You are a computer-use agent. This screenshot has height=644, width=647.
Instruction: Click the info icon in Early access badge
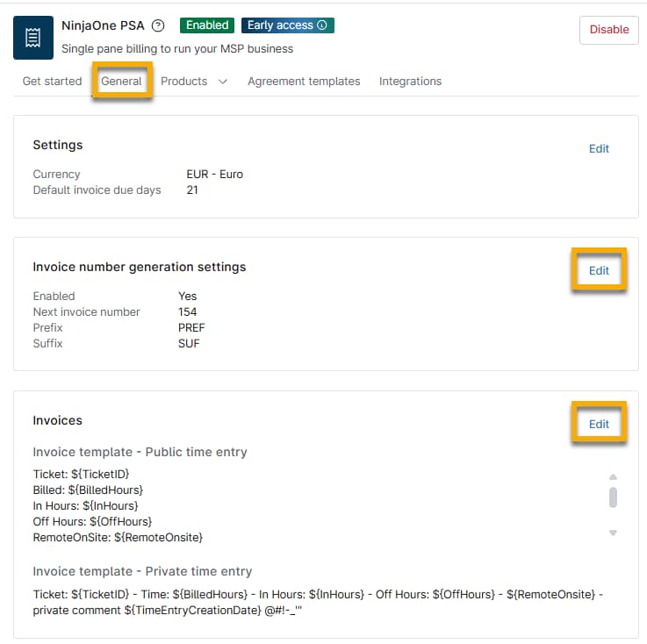coord(321,25)
